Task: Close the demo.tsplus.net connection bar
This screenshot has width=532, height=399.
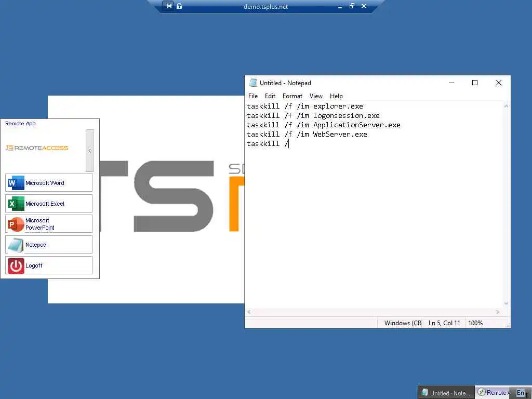Action: pyautogui.click(x=364, y=6)
